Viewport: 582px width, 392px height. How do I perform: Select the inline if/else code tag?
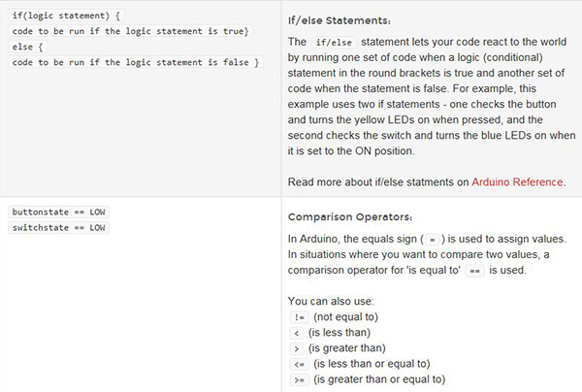pyautogui.click(x=334, y=43)
